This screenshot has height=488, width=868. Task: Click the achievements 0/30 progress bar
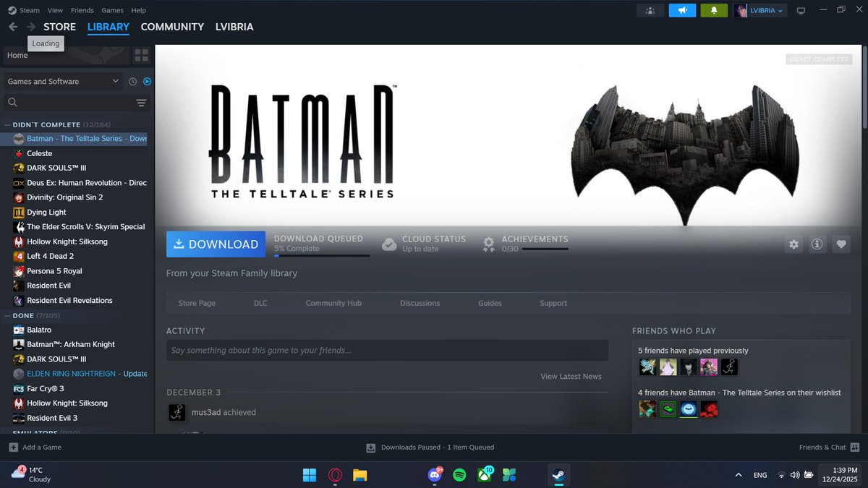coord(545,249)
